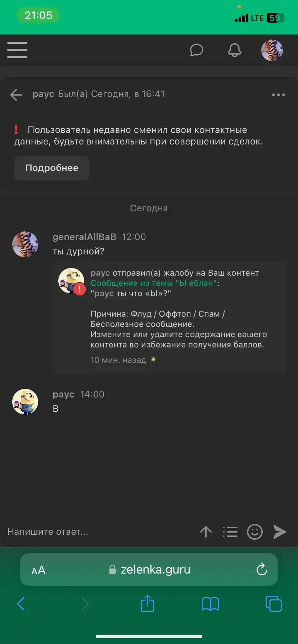This screenshot has width=298, height=644.
Task: Open Safari bookmarks book icon
Action: point(211,604)
